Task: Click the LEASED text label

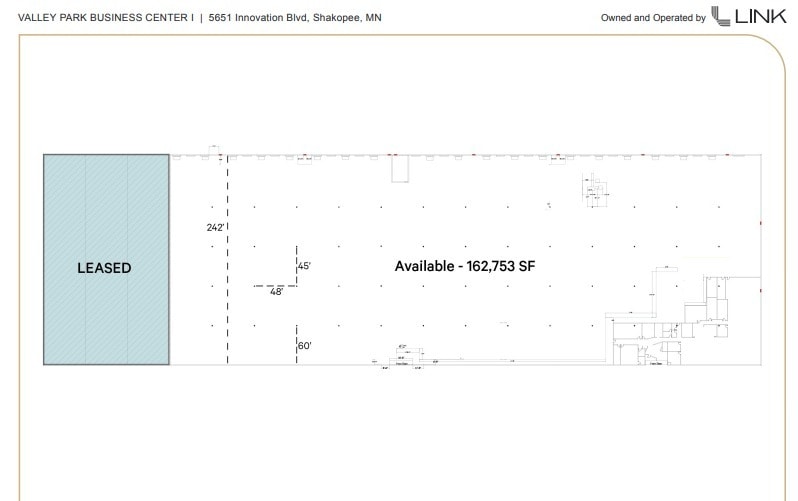Action: coord(104,268)
